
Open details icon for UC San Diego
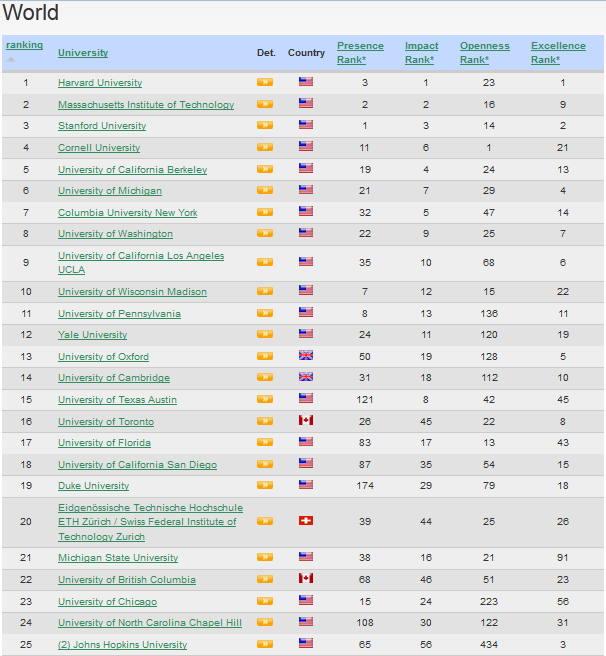coord(265,464)
